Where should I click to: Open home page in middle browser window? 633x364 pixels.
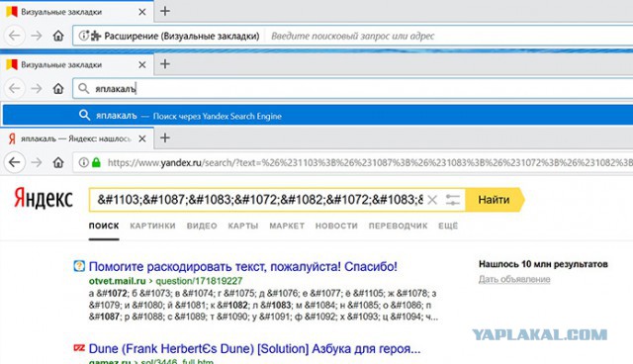(58, 88)
